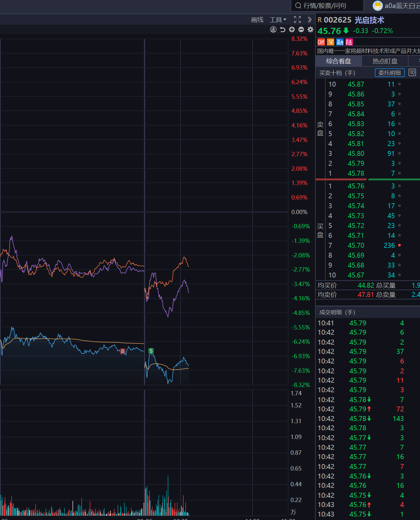420x520 pixels.
Task: Toggle the 10-level depth box icon
Action: (x=412, y=72)
